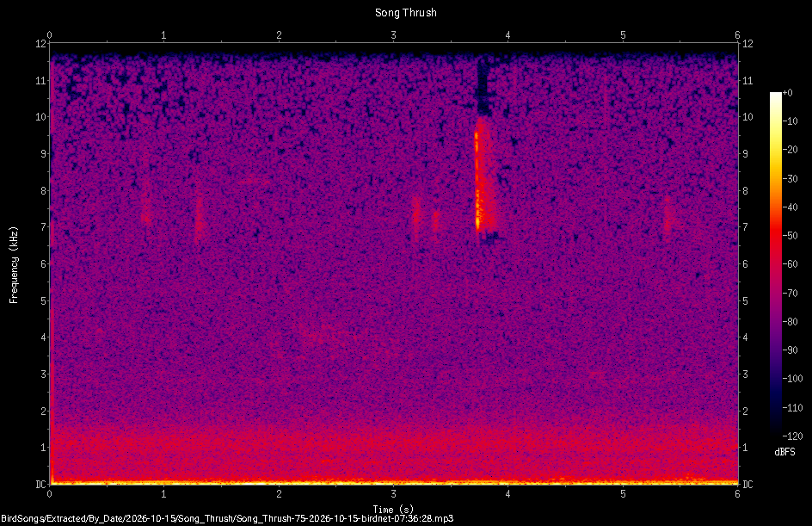Click the "2" second label on the bottom time axis

(279, 494)
